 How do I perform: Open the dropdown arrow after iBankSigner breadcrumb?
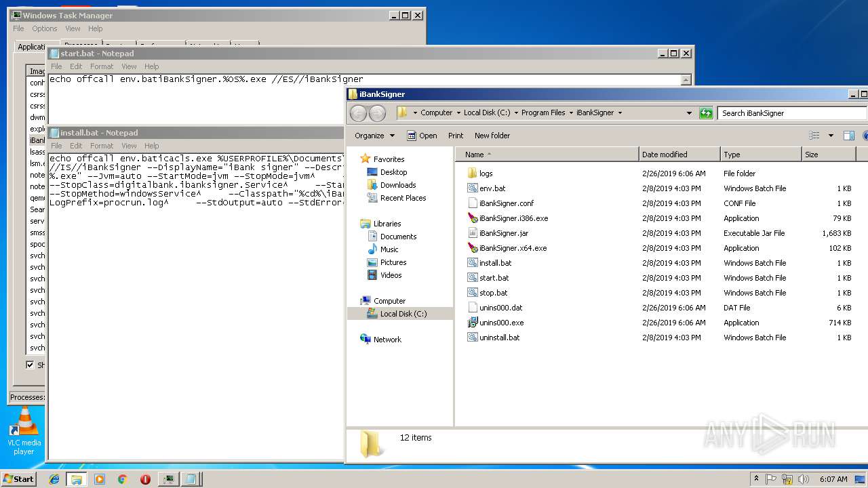point(619,113)
